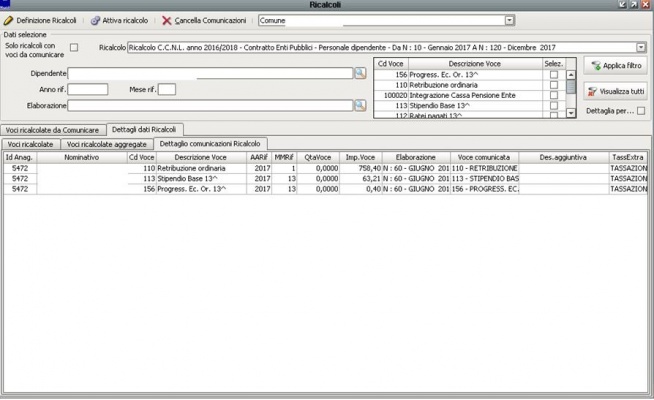The width and height of the screenshot is (654, 400).
Task: Click amount cell 63,21
Action: pyautogui.click(x=360, y=179)
